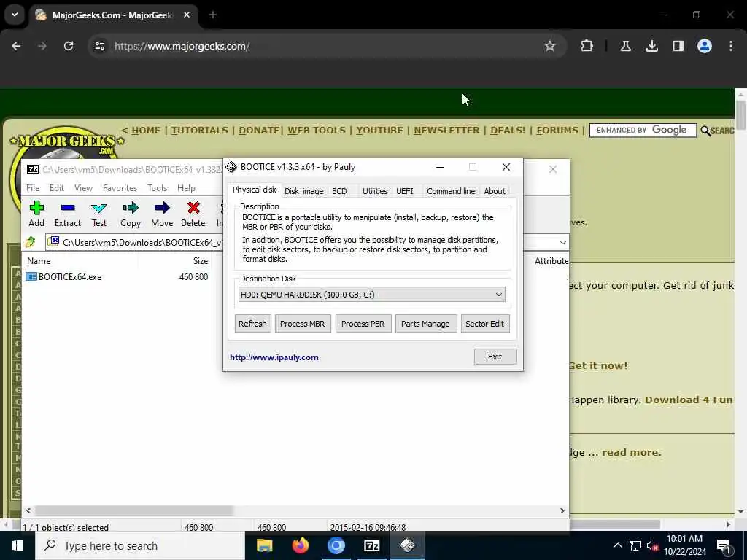Open Chrome tab search chevron
The image size is (747, 560).
(15, 15)
